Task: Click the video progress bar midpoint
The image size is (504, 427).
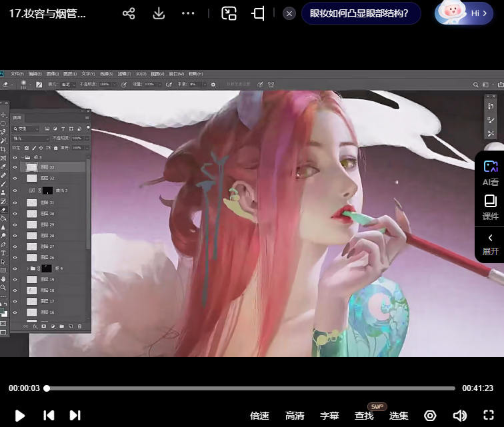Action: (x=250, y=388)
